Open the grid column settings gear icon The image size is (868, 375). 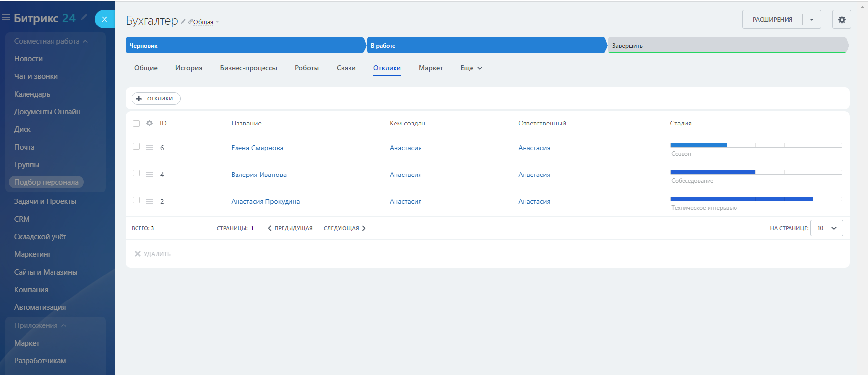pyautogui.click(x=149, y=123)
